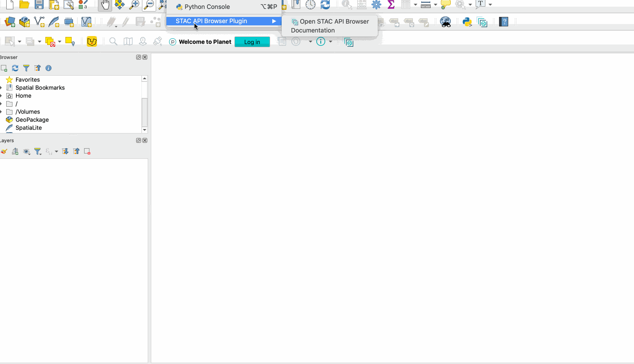The height and width of the screenshot is (364, 634).
Task: Open layer styling paintbrush in Layers panel
Action: click(x=4, y=151)
